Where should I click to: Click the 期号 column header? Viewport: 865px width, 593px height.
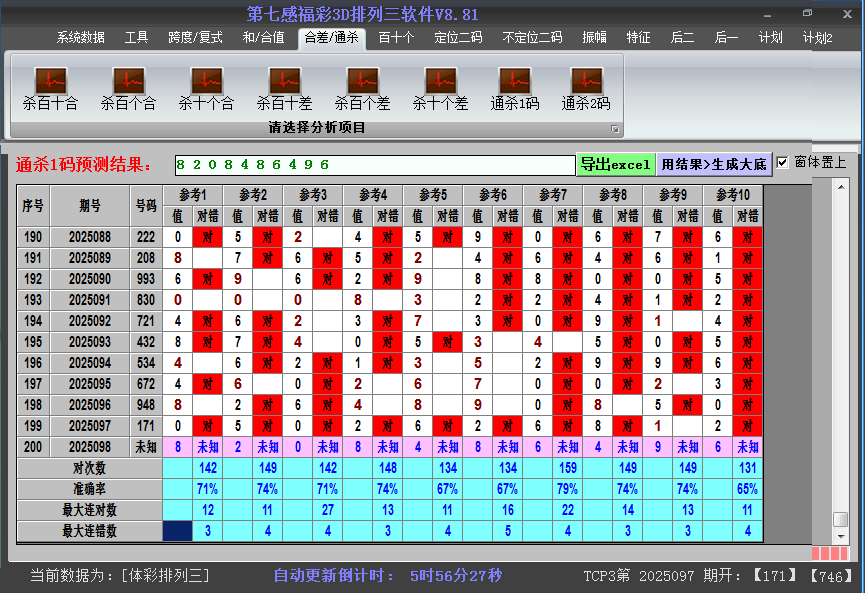pyautogui.click(x=90, y=206)
